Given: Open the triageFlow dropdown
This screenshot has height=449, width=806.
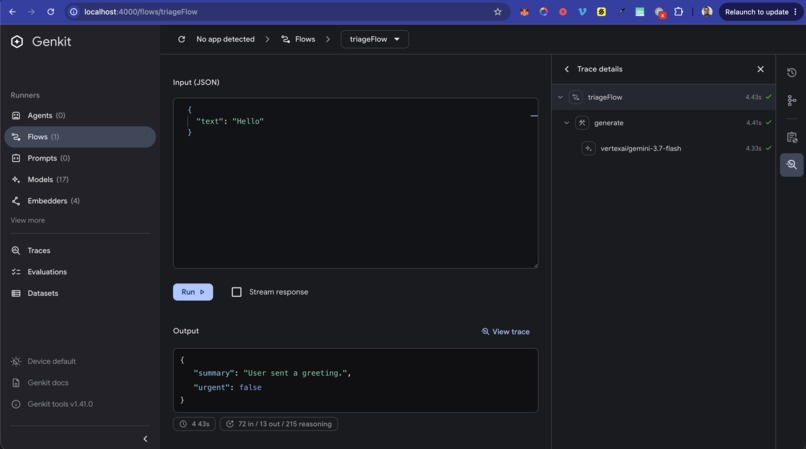Looking at the screenshot, I should point(375,39).
